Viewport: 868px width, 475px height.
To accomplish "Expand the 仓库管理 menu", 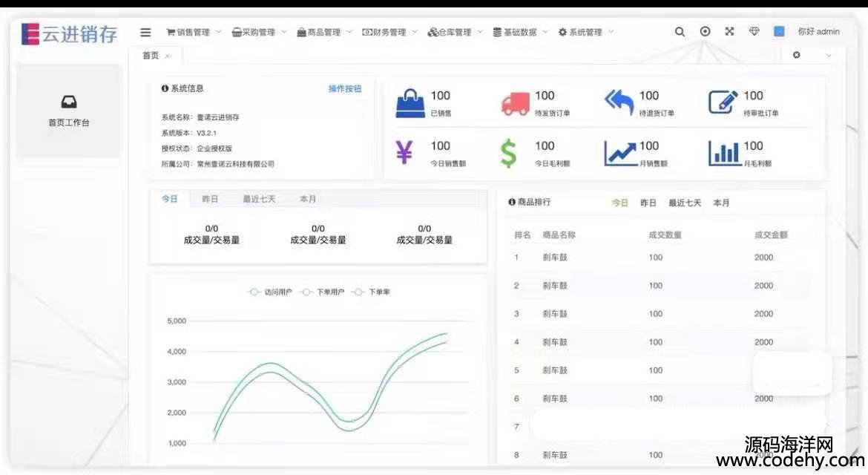I will [x=455, y=32].
